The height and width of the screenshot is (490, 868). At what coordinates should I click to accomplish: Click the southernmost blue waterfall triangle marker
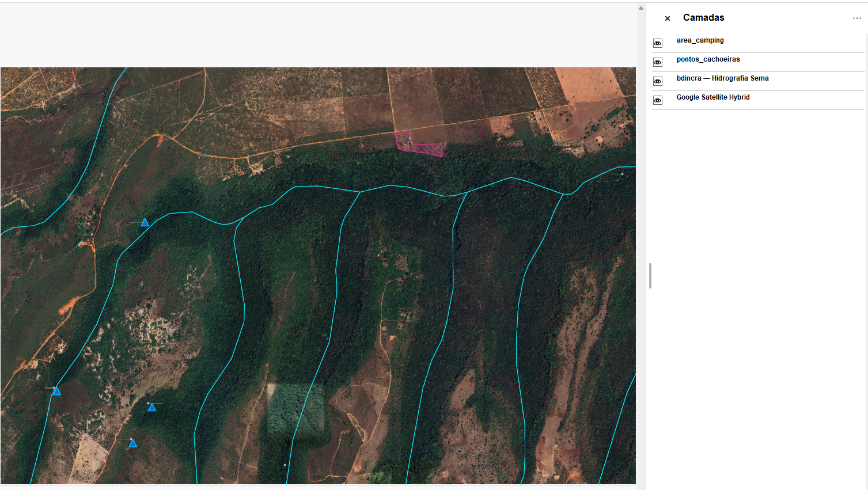[x=133, y=443]
